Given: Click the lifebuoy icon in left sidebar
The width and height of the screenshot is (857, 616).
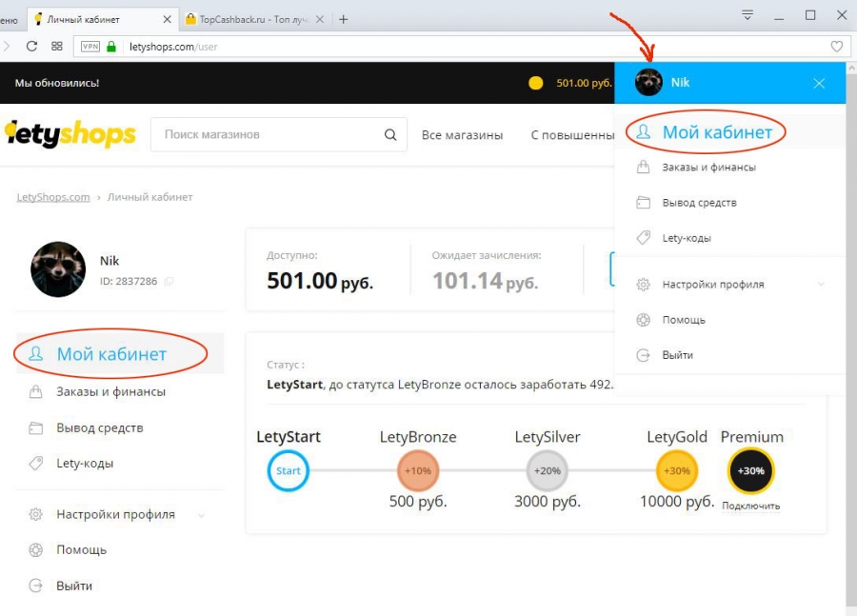Looking at the screenshot, I should [35, 550].
